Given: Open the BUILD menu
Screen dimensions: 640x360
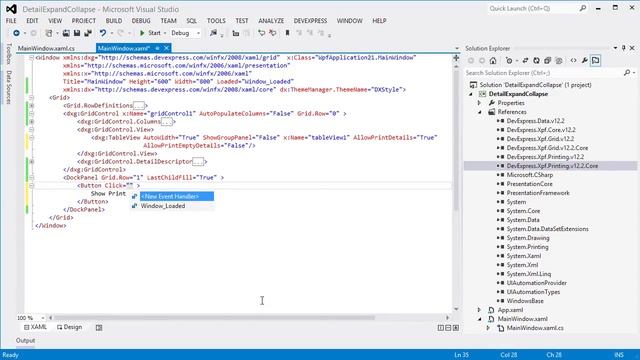Looking at the screenshot, I should [x=114, y=20].
